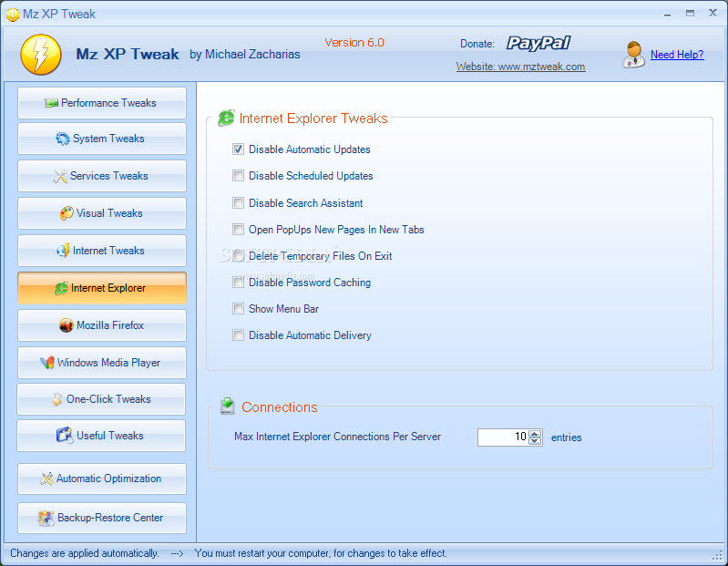
Task: Switch to System Tweaks
Action: 102,139
